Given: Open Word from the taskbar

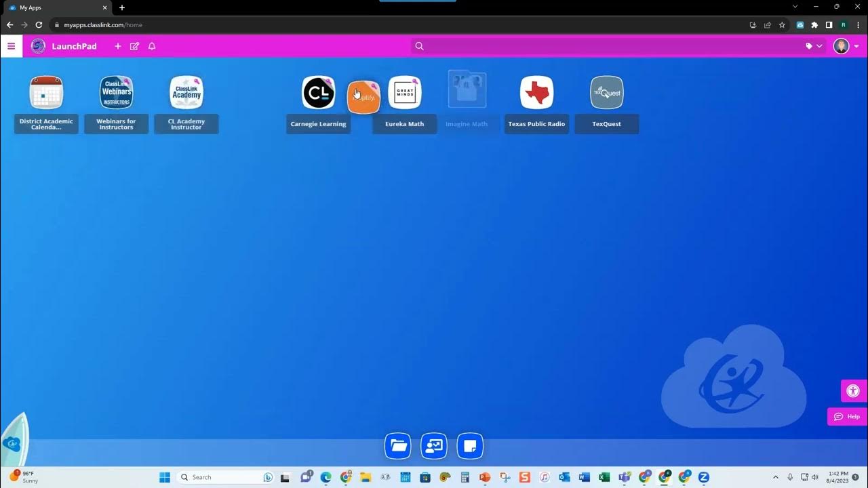Looking at the screenshot, I should pyautogui.click(x=585, y=477).
